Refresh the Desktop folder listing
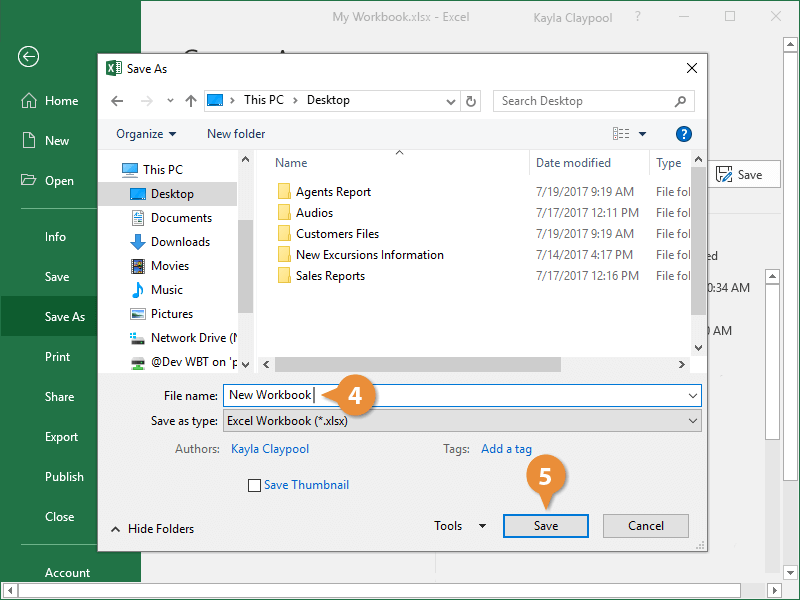The height and width of the screenshot is (600, 800). (x=470, y=101)
